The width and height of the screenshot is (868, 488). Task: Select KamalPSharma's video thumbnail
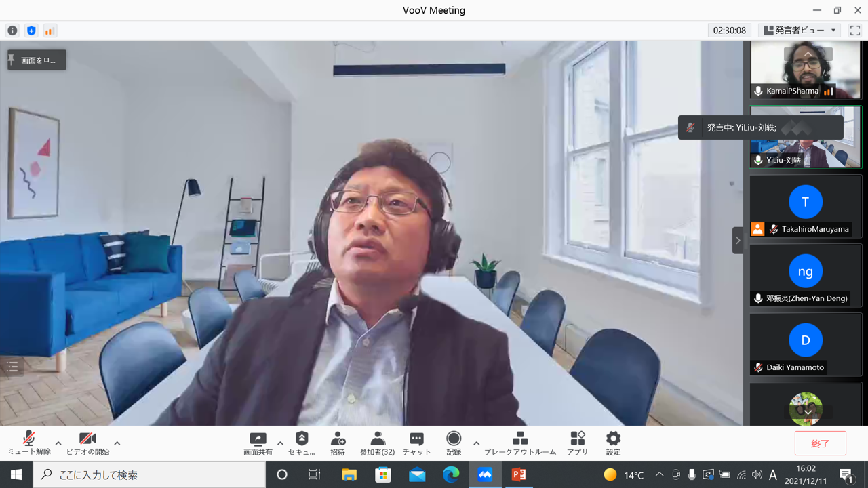point(805,70)
